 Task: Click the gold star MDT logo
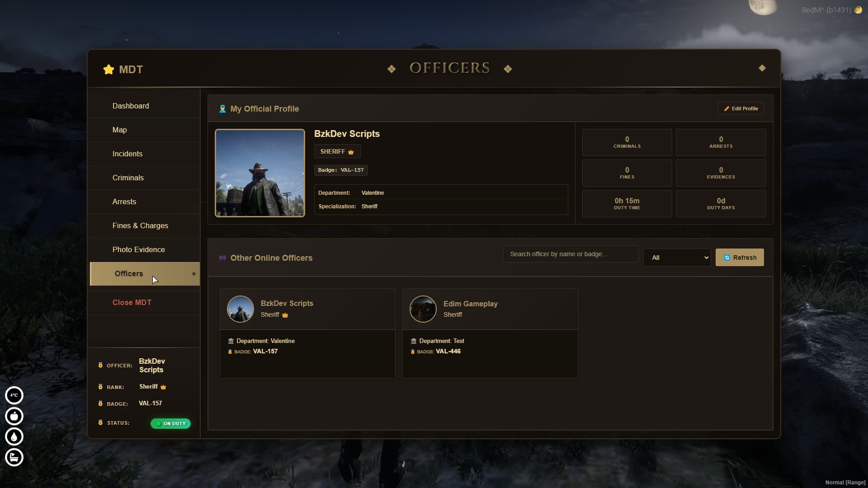(x=108, y=69)
